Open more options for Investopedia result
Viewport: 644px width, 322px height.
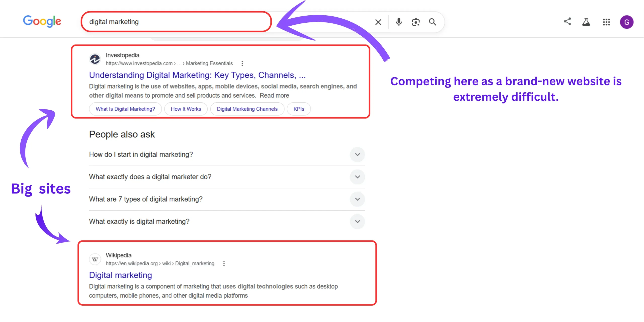click(242, 63)
